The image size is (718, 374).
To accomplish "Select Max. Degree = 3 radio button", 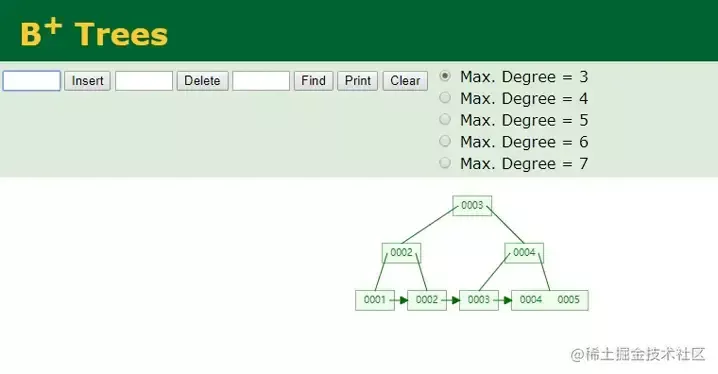I will click(445, 76).
